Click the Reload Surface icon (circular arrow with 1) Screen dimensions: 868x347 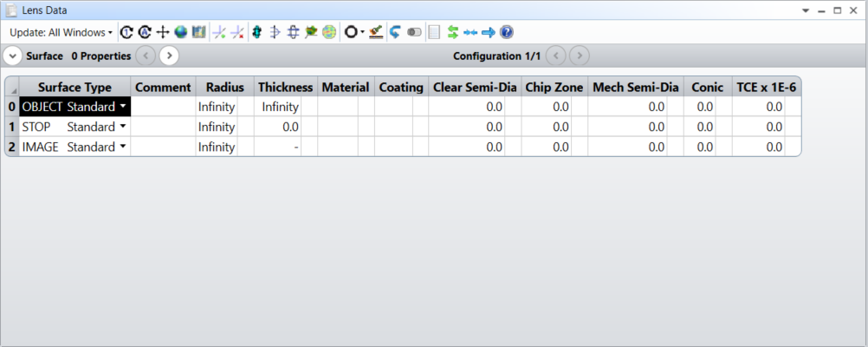click(x=126, y=33)
